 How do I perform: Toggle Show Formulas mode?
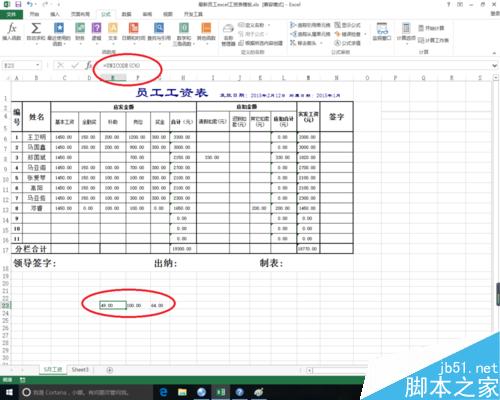point(348,25)
